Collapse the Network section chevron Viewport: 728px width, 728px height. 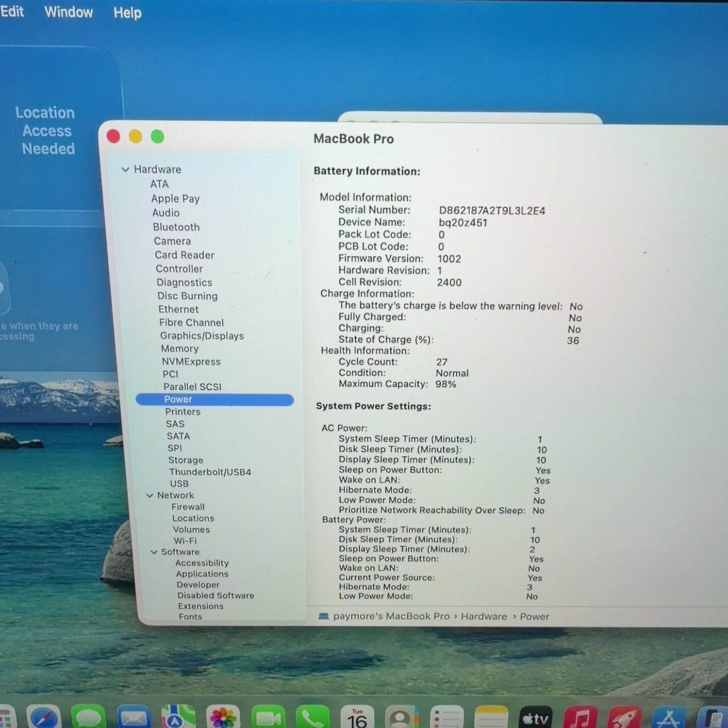click(149, 496)
